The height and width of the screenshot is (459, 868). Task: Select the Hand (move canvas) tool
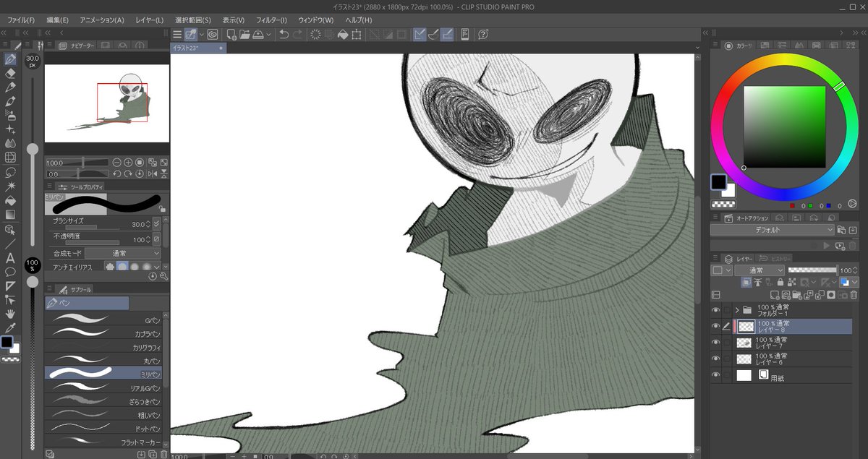11,314
